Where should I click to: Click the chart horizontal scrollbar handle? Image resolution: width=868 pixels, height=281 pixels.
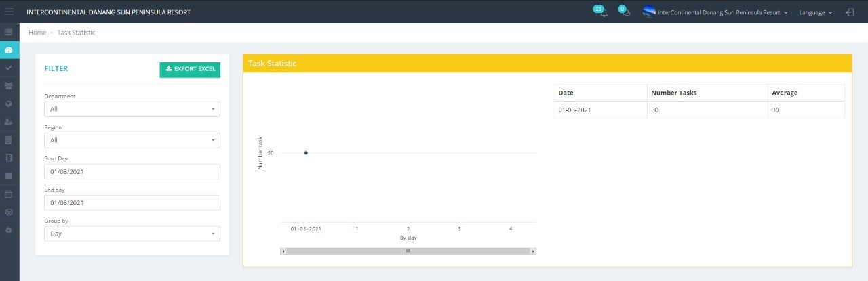pyautogui.click(x=408, y=251)
